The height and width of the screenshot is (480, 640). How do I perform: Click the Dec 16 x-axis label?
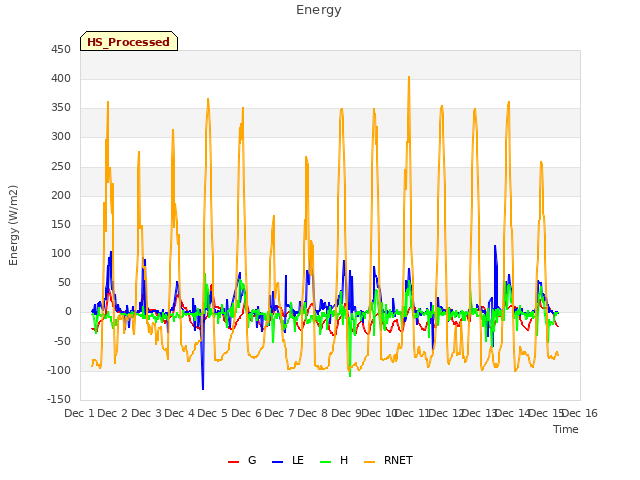click(x=580, y=413)
